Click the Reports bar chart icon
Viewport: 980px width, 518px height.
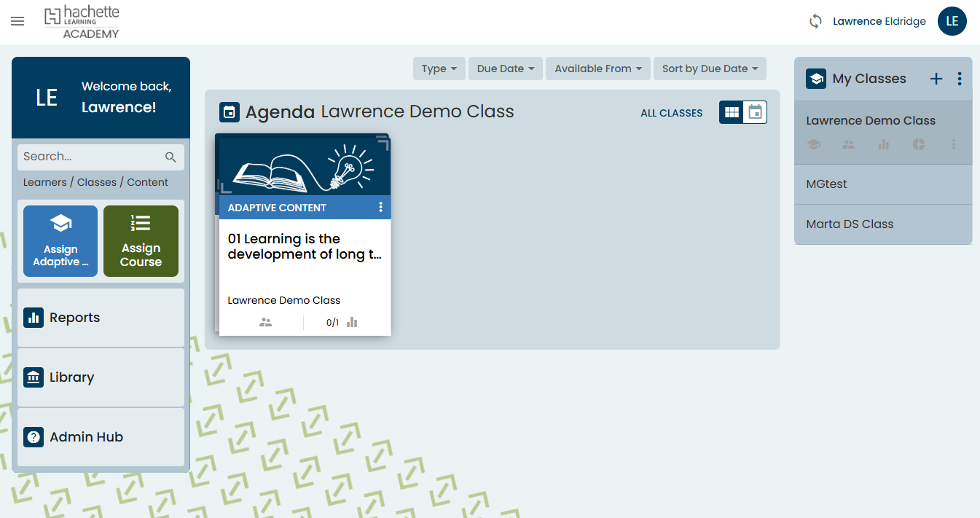click(34, 318)
